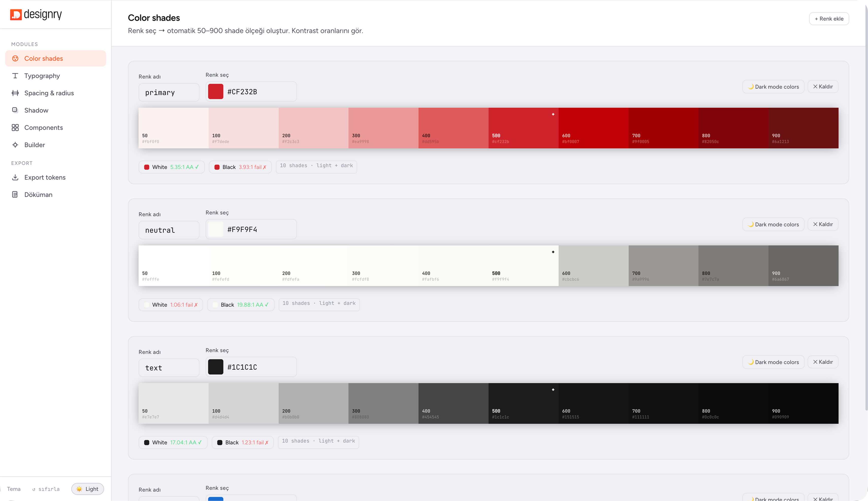Click the neutral color name field
Image resolution: width=868 pixels, height=501 pixels.
(169, 230)
